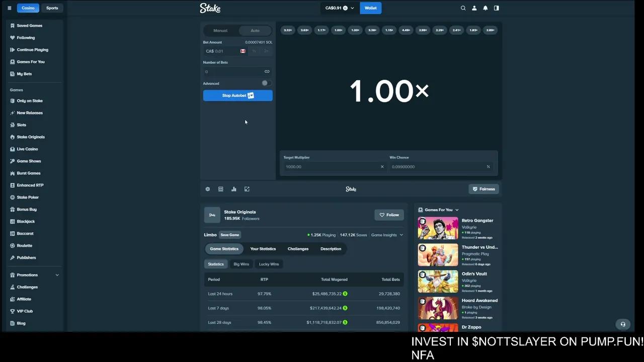Open the Hoard Awakened game thumbnail
Screen dimensions: 644x362
(x=438, y=308)
